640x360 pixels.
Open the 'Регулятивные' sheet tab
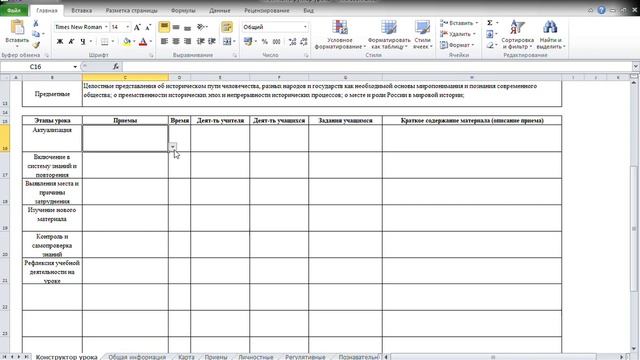coord(305,357)
